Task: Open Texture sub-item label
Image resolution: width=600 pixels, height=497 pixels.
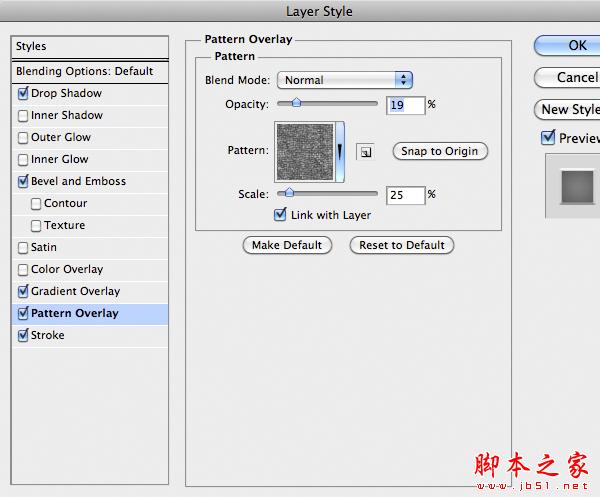Action: (64, 226)
